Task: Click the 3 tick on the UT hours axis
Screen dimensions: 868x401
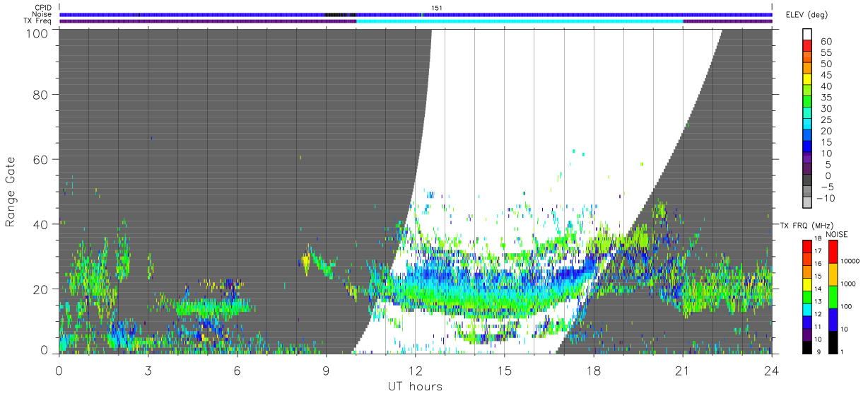Action: coord(148,370)
